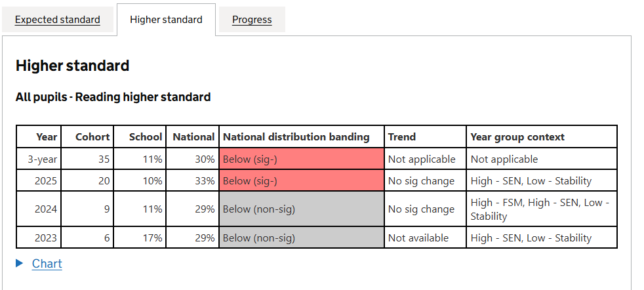This screenshot has width=644, height=290.
Task: Click the Chart link text
Action: click(47, 264)
